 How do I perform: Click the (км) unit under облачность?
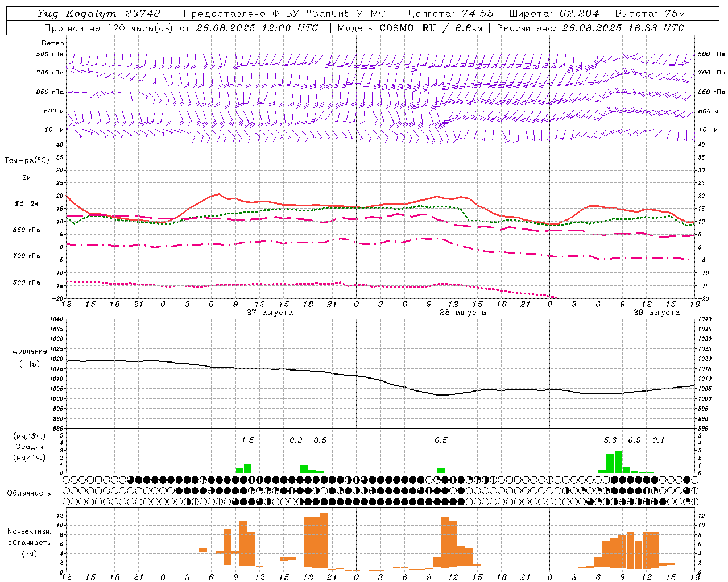tap(30, 553)
